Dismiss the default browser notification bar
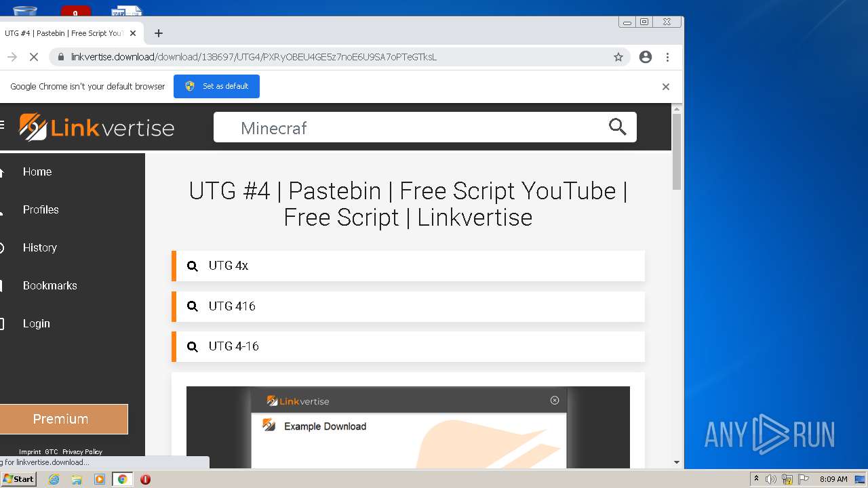Viewport: 868px width, 488px height. pos(666,87)
